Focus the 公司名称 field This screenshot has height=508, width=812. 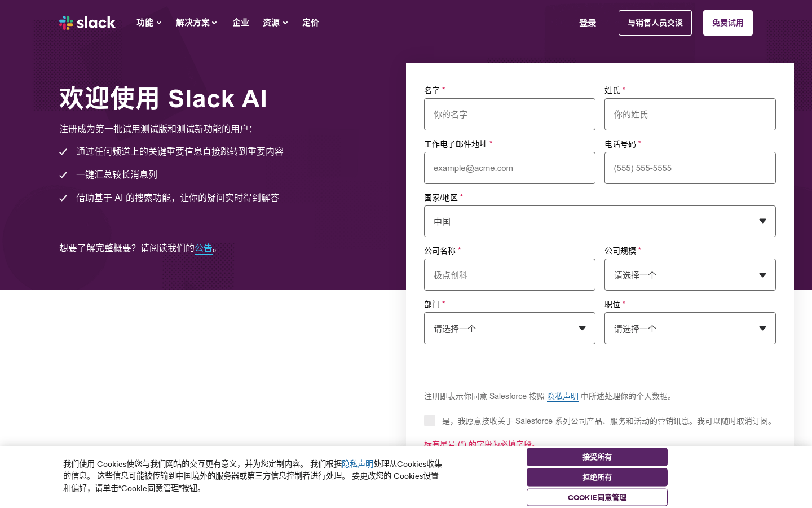click(x=510, y=275)
